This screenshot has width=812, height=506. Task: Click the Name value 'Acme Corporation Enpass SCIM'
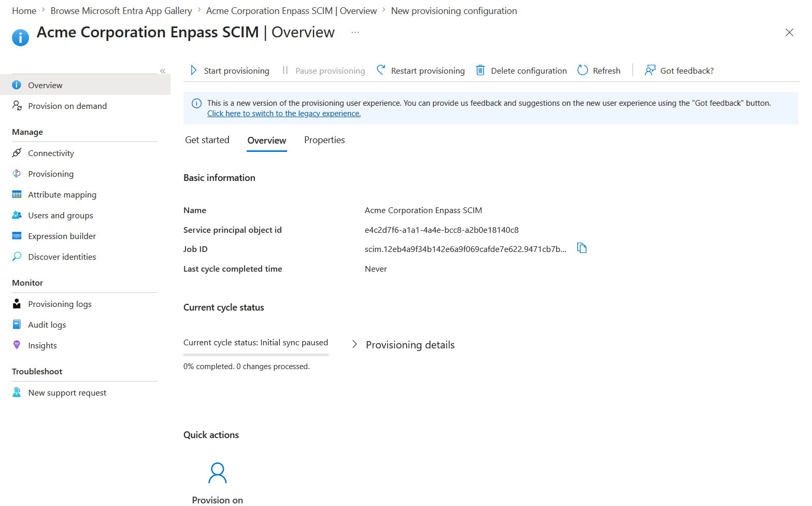tap(423, 210)
